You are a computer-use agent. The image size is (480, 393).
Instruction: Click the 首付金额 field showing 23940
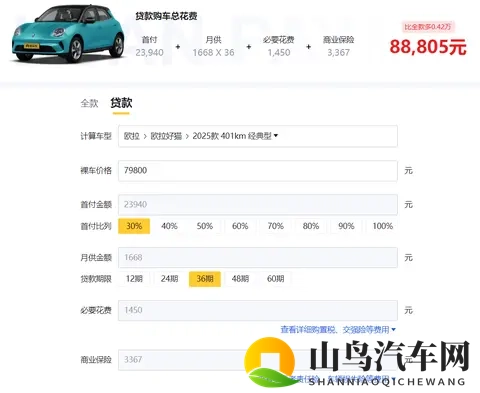pyautogui.click(x=258, y=204)
